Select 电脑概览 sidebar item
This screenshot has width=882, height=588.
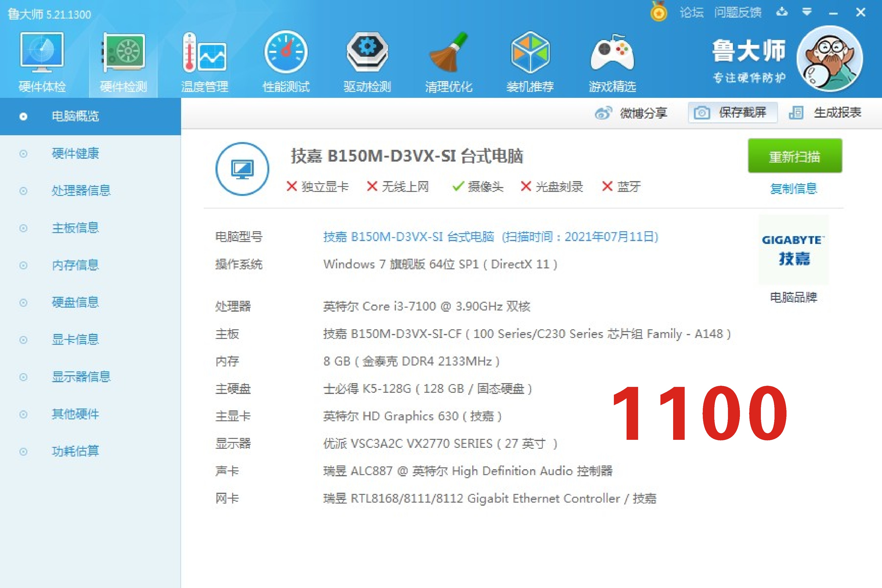pos(90,116)
